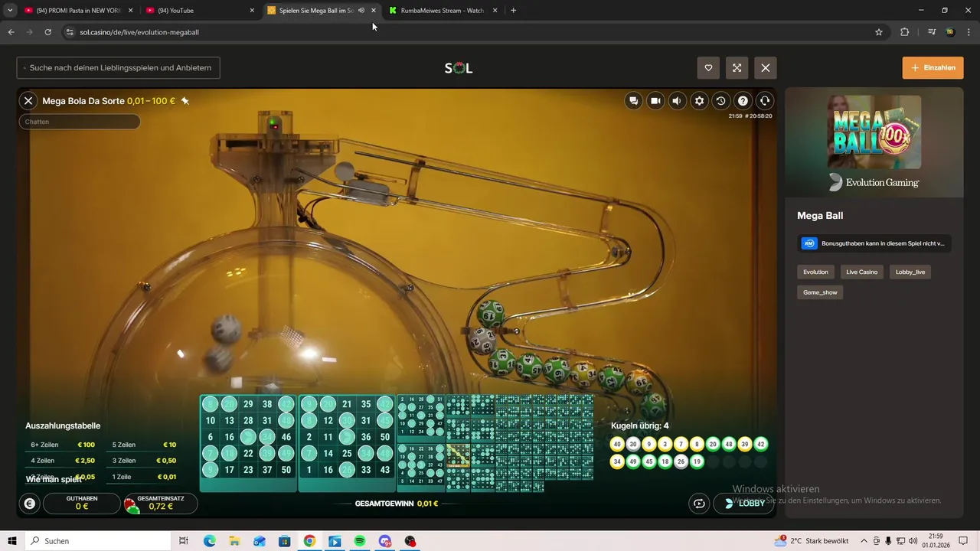This screenshot has width=980, height=551.
Task: Open the video camera settings icon
Action: pyautogui.click(x=655, y=100)
